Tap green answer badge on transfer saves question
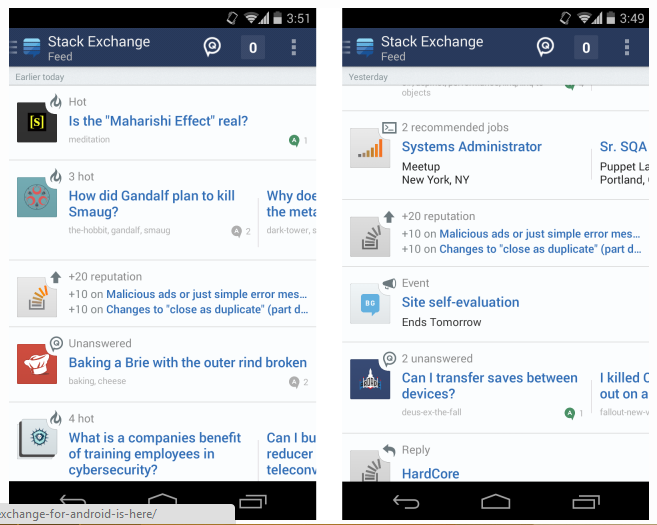Screen dimensions: 657x525 569,413
